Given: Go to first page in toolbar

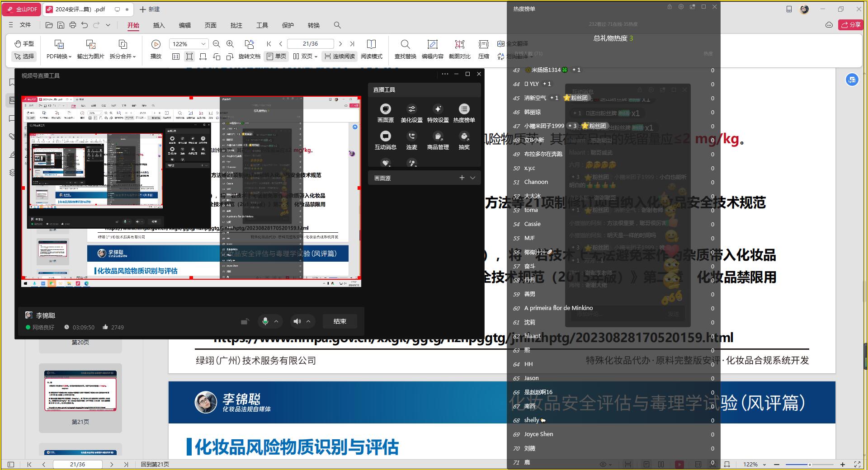Looking at the screenshot, I should [x=269, y=44].
